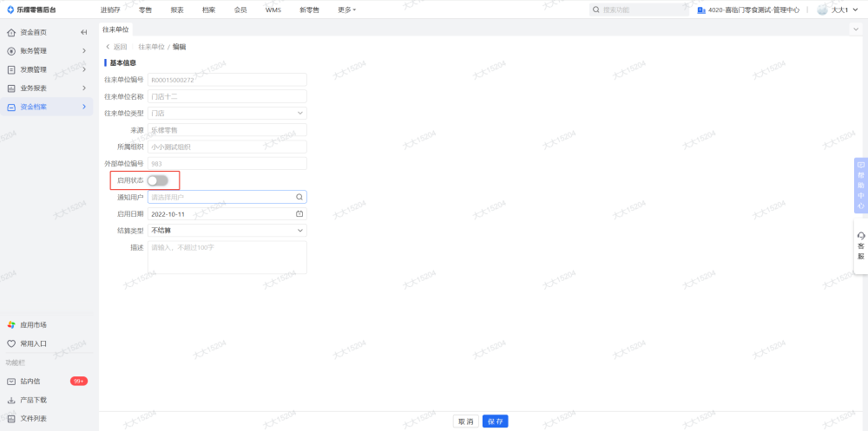The width and height of the screenshot is (868, 431).
Task: Click the 4020-喜临门零食测试-管理中心 organization name
Action: click(754, 10)
